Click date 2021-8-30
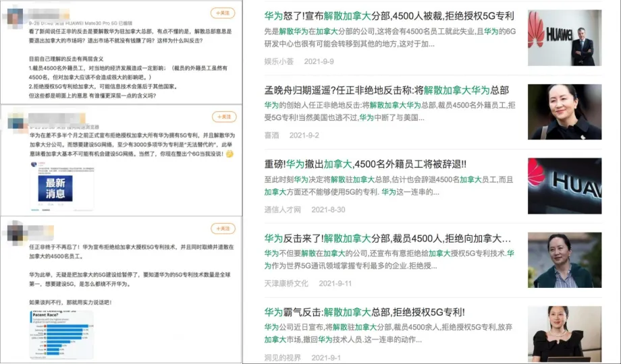This screenshot has height=364, width=621. click(x=328, y=210)
